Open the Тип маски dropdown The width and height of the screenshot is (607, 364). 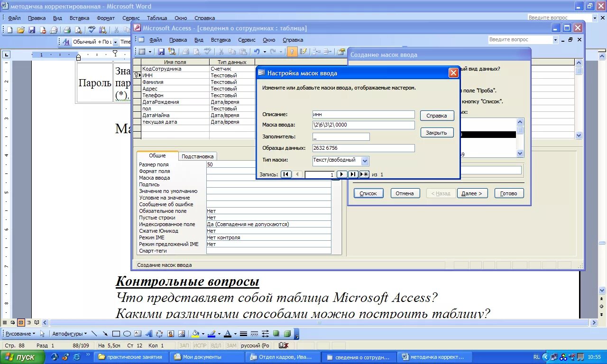coord(365,161)
